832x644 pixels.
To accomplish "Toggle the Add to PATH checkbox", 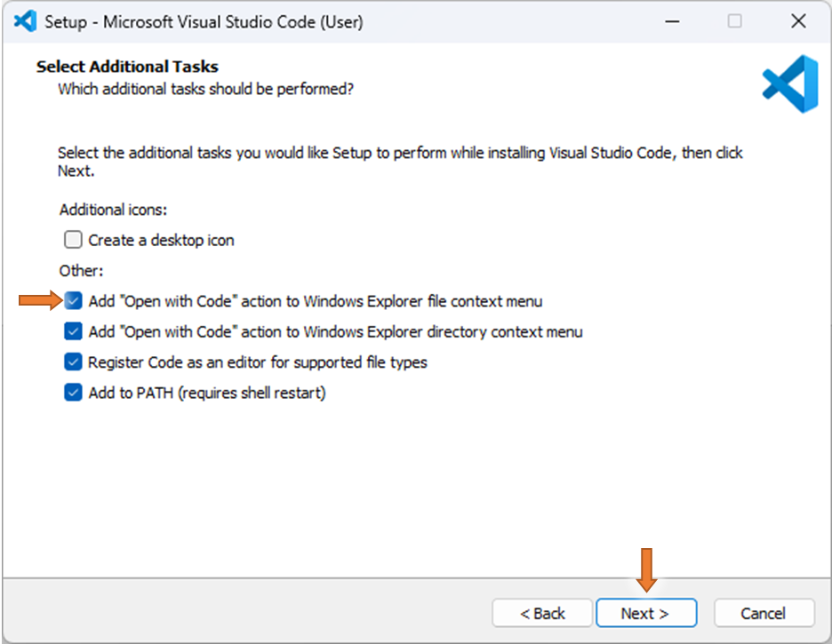I will pyautogui.click(x=73, y=393).
